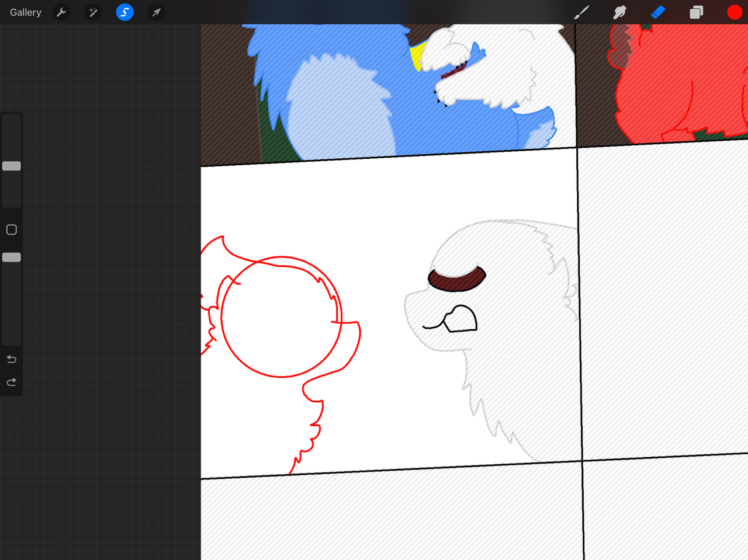Adjust the brush size slider
Viewport: 748px width, 560px height.
pos(12,166)
